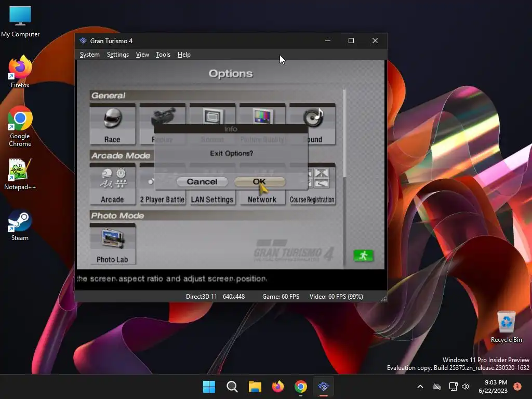Image resolution: width=532 pixels, height=399 pixels.
Task: Click the window resize grip in status bar
Action: pos(384,299)
